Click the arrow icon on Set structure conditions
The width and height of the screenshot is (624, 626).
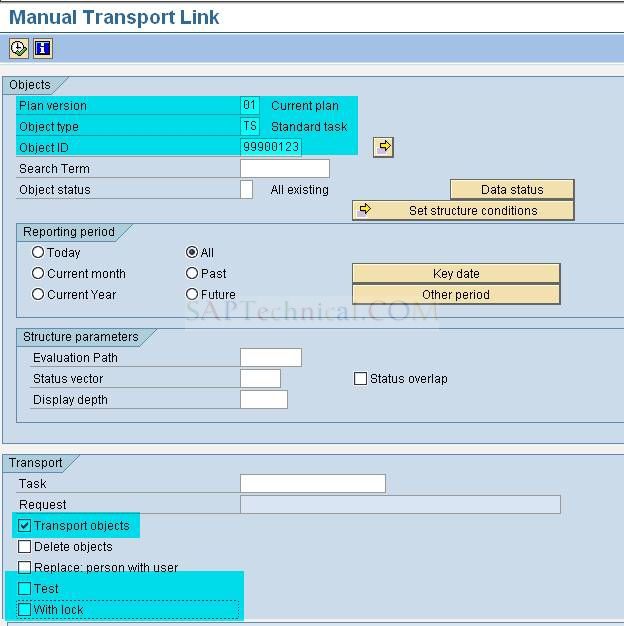[x=364, y=210]
